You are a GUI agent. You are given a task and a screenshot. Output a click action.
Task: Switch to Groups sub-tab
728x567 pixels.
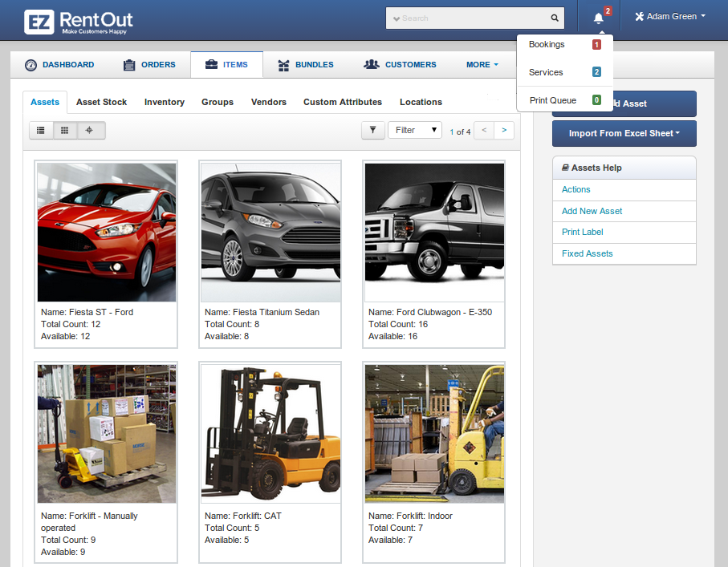pos(218,102)
